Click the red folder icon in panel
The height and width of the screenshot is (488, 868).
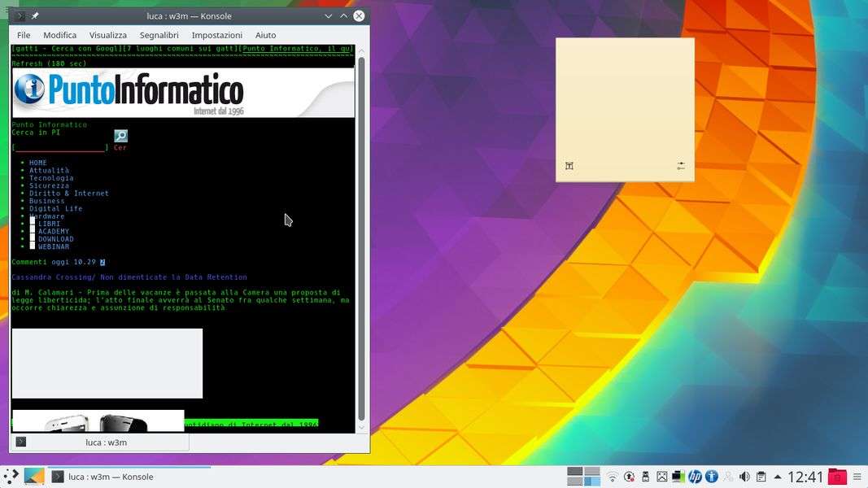tap(836, 477)
